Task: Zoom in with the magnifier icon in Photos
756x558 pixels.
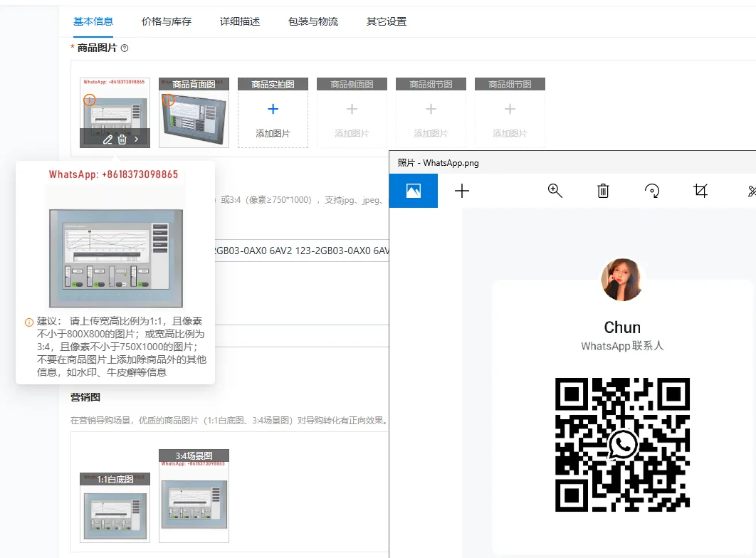Action: point(555,191)
